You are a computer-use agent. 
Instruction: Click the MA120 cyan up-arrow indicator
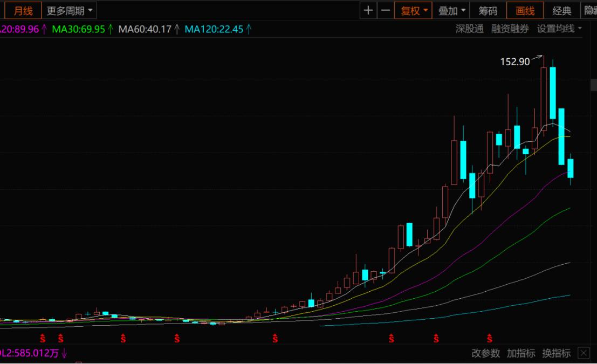(x=249, y=29)
